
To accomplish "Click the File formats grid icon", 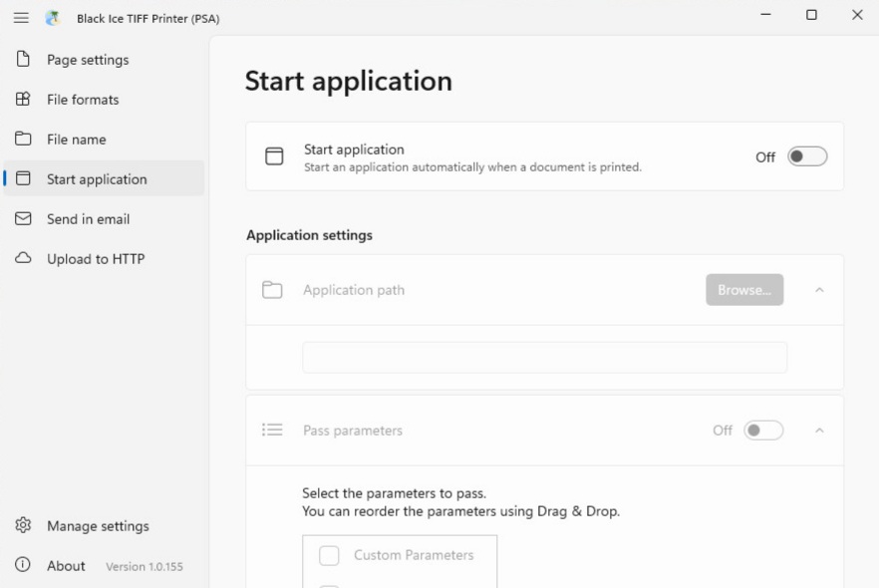I will coord(23,99).
